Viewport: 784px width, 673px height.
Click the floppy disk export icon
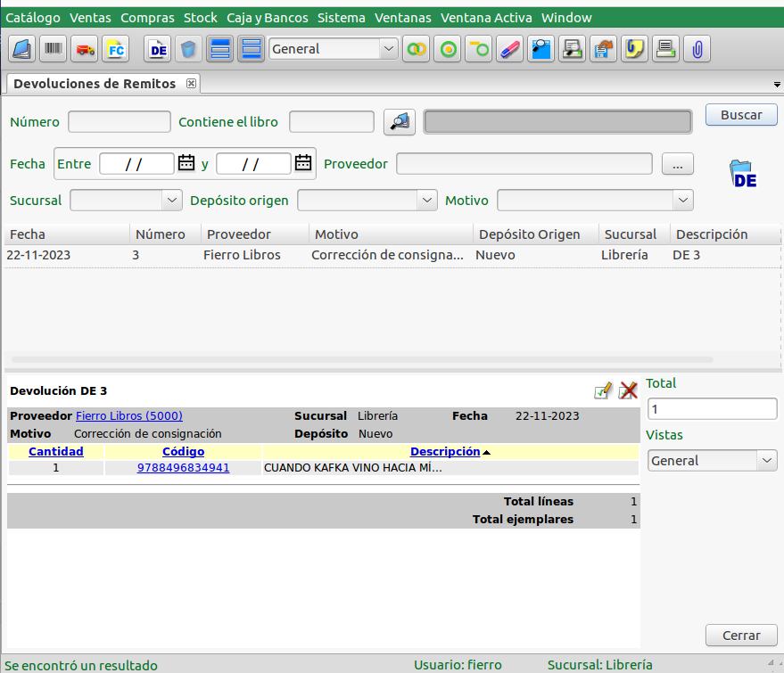tap(604, 49)
